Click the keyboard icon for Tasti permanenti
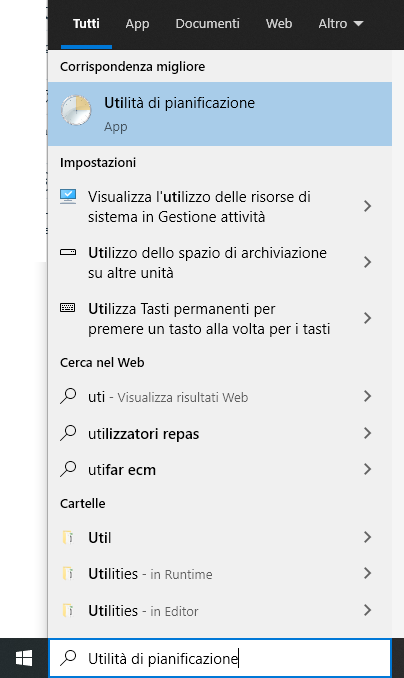 click(68, 308)
